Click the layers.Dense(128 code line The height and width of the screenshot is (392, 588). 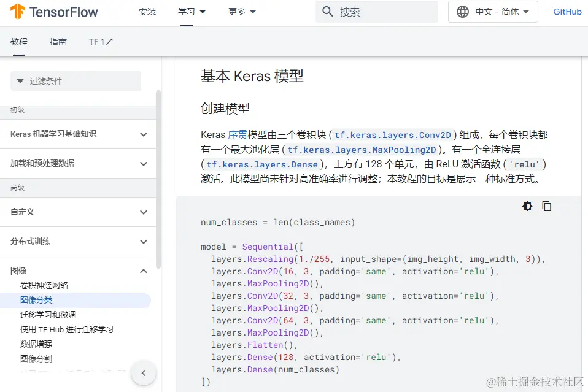coord(306,357)
